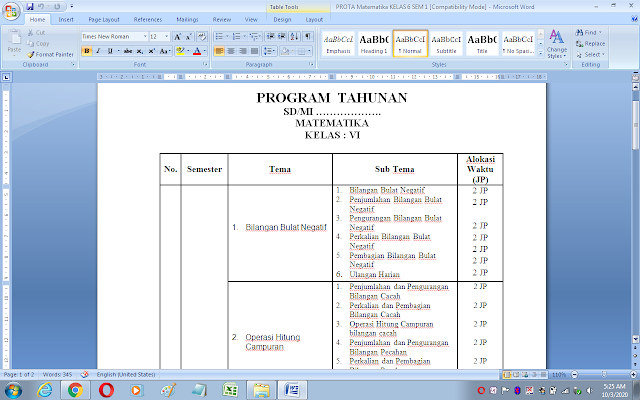Align the paragraph text right
The image size is (640, 400).
point(242,51)
